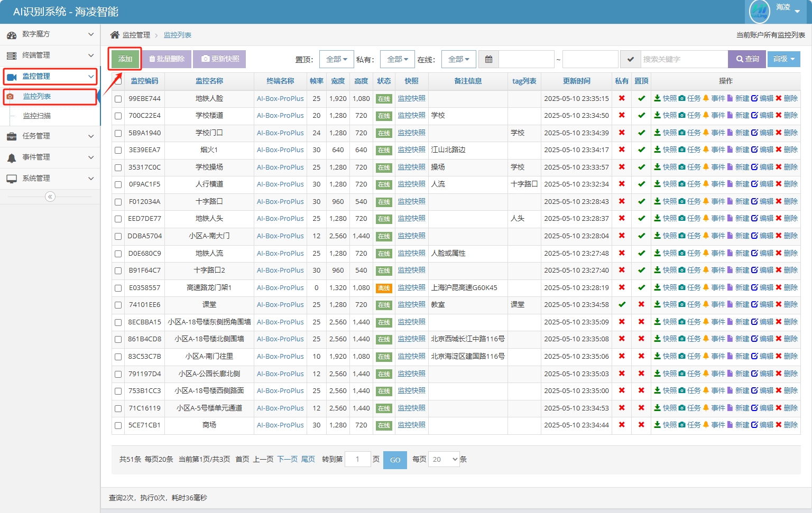Screen dimensions: 812x513
Task: Click the 置顶 green check for 700C22E4
Action: coord(641,115)
